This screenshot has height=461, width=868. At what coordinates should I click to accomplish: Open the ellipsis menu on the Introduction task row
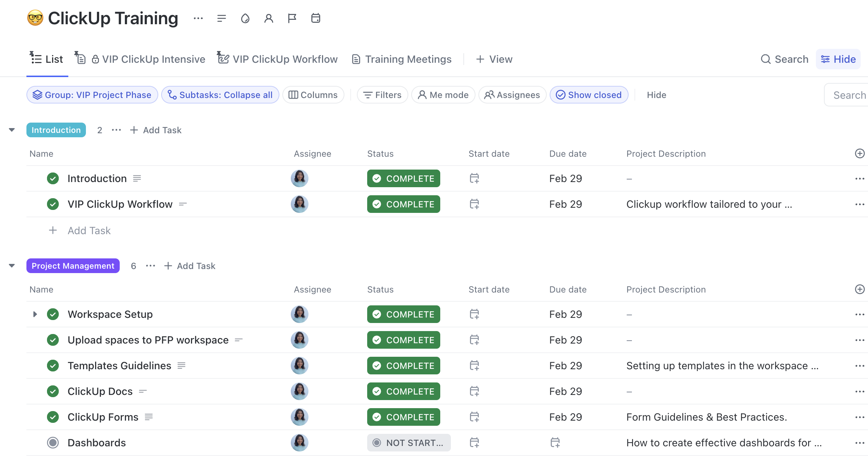(x=860, y=178)
